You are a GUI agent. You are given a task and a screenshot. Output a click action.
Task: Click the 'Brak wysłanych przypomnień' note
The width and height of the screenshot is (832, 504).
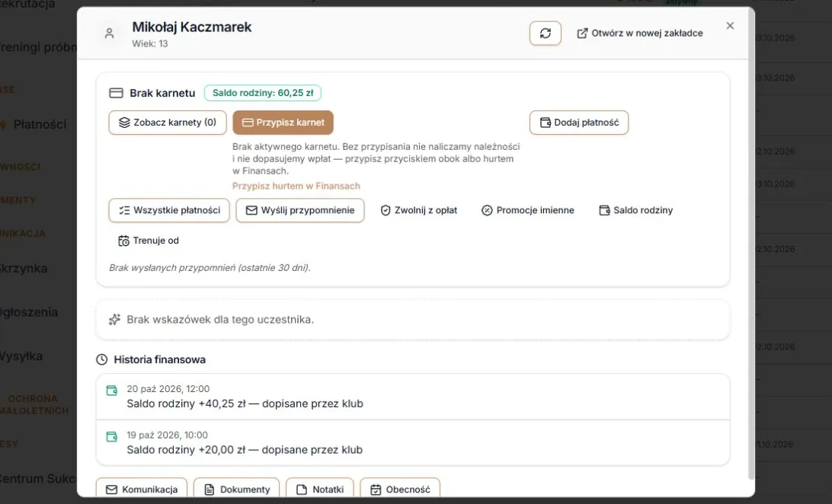pyautogui.click(x=210, y=268)
